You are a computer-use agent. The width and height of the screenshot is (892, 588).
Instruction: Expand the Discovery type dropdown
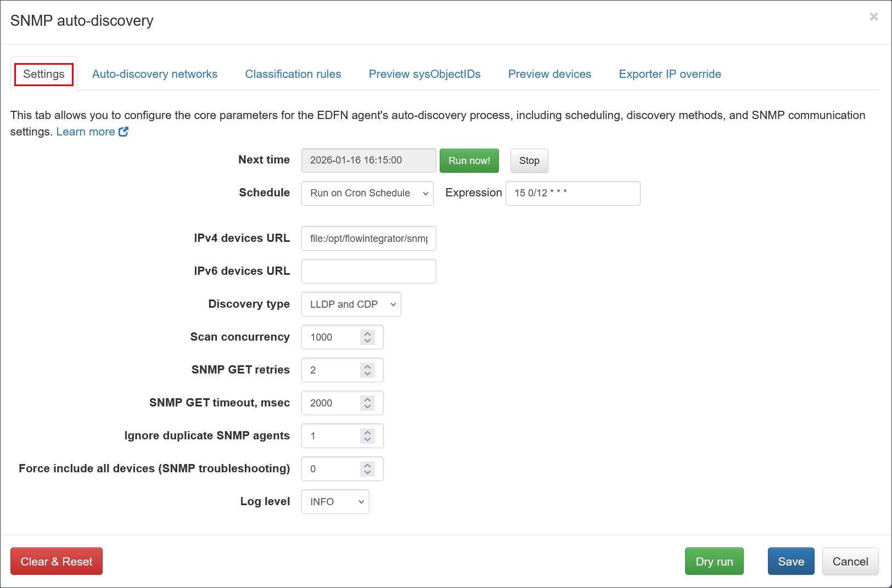tap(351, 304)
